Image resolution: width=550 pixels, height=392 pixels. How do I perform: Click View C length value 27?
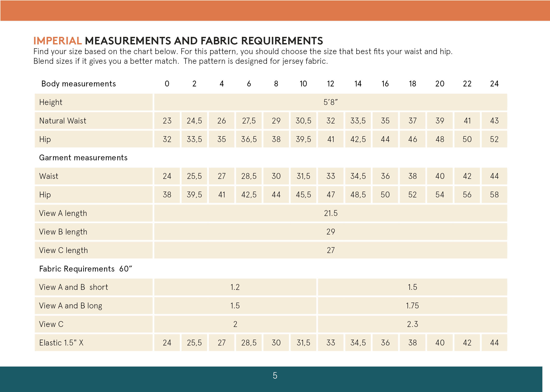coord(331,250)
